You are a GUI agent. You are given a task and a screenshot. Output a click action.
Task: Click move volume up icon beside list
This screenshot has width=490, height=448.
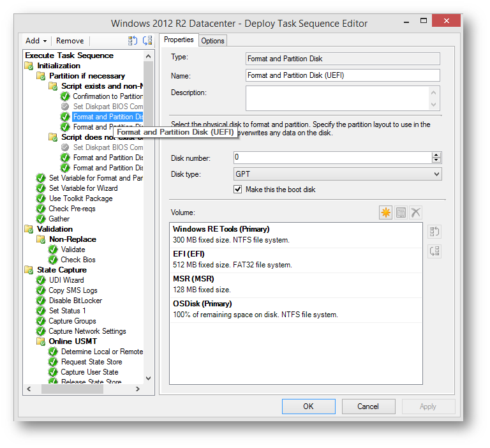pos(434,232)
